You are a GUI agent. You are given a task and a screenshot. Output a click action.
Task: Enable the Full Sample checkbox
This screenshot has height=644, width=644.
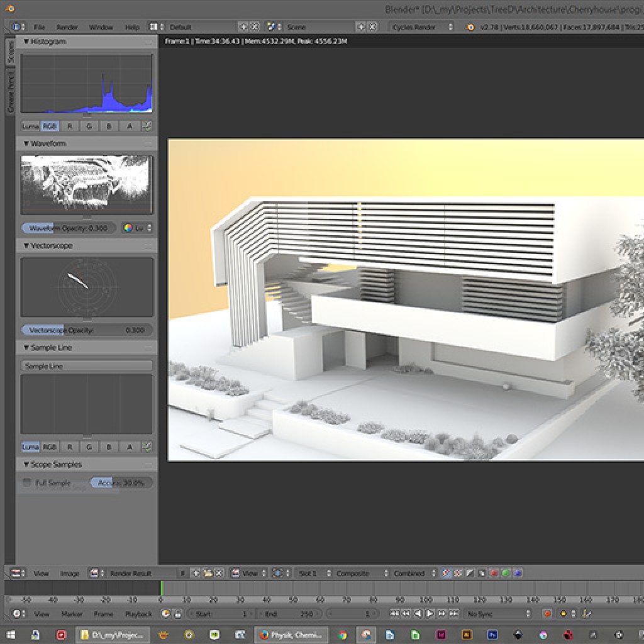[26, 483]
